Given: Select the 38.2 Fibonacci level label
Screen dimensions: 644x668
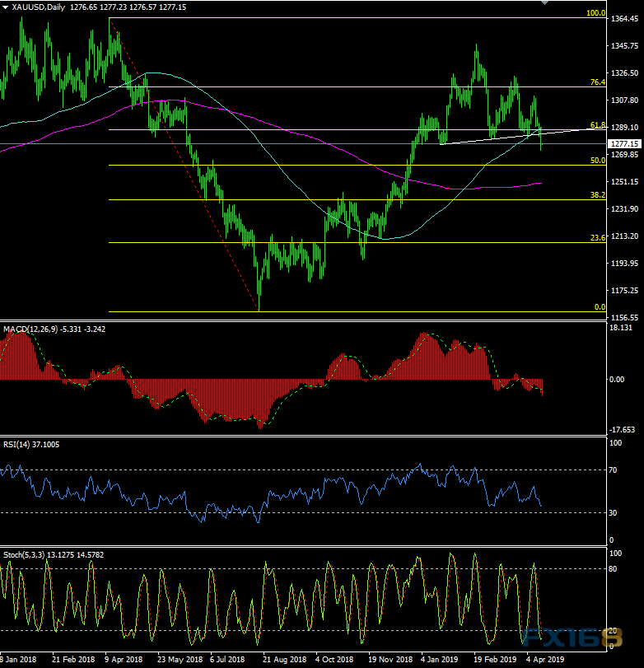Looking at the screenshot, I should (598, 195).
